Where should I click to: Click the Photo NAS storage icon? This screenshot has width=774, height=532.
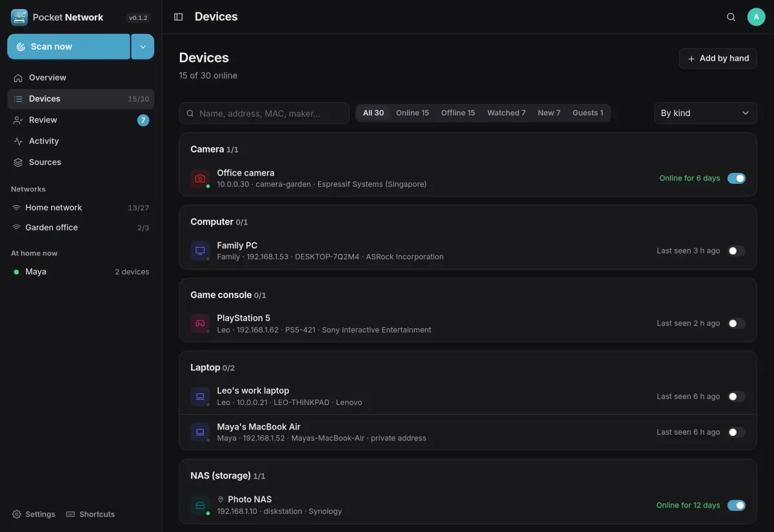click(x=200, y=505)
